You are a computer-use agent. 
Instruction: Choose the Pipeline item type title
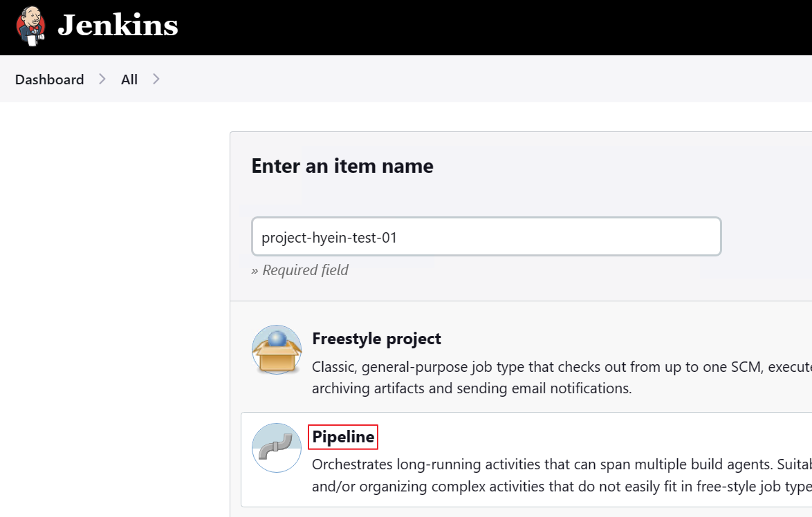pyautogui.click(x=343, y=437)
